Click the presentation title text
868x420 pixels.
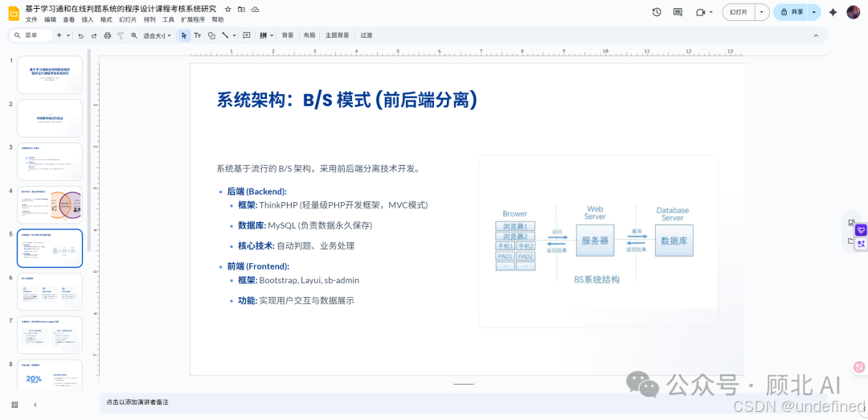pyautogui.click(x=121, y=10)
